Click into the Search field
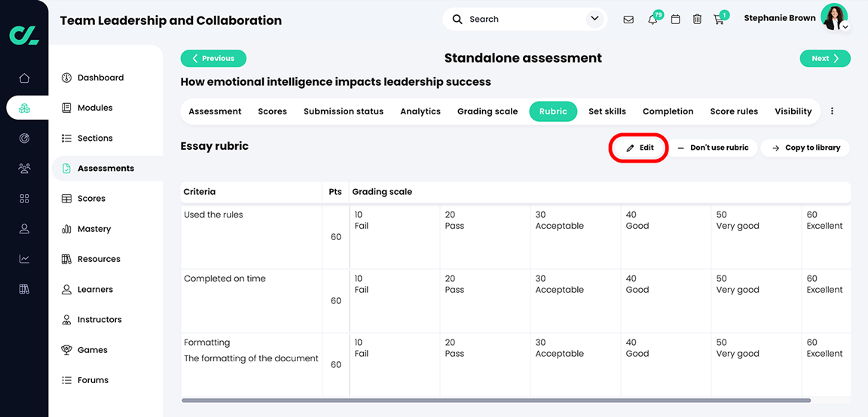This screenshot has height=417, width=868. click(x=520, y=20)
